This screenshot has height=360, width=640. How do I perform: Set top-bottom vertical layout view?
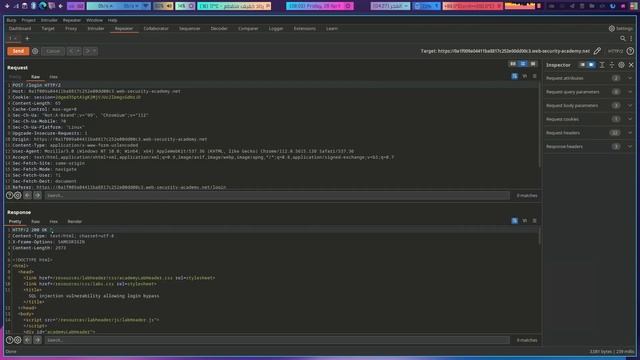(523, 64)
